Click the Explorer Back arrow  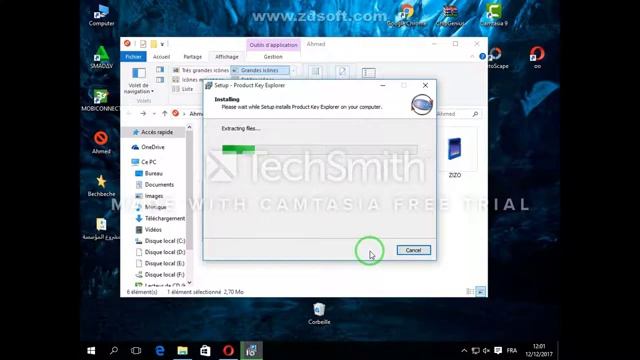click(129, 113)
